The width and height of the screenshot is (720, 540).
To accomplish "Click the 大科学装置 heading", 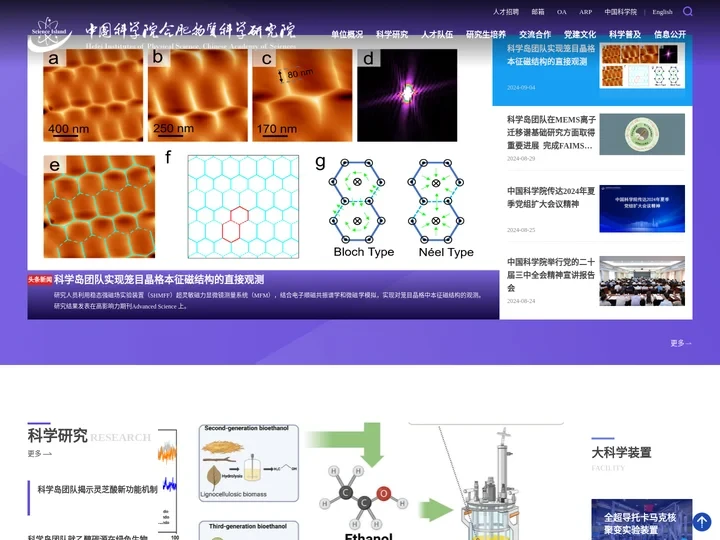I will click(621, 453).
